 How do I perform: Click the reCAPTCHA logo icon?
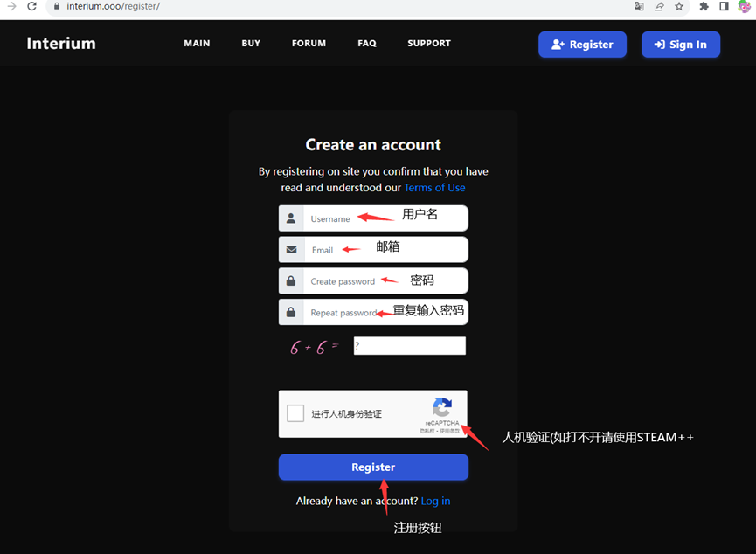[x=442, y=408]
